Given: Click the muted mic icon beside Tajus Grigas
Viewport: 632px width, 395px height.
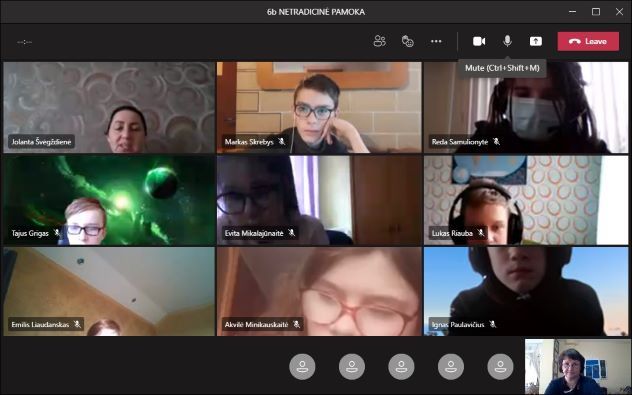Looking at the screenshot, I should [x=57, y=233].
